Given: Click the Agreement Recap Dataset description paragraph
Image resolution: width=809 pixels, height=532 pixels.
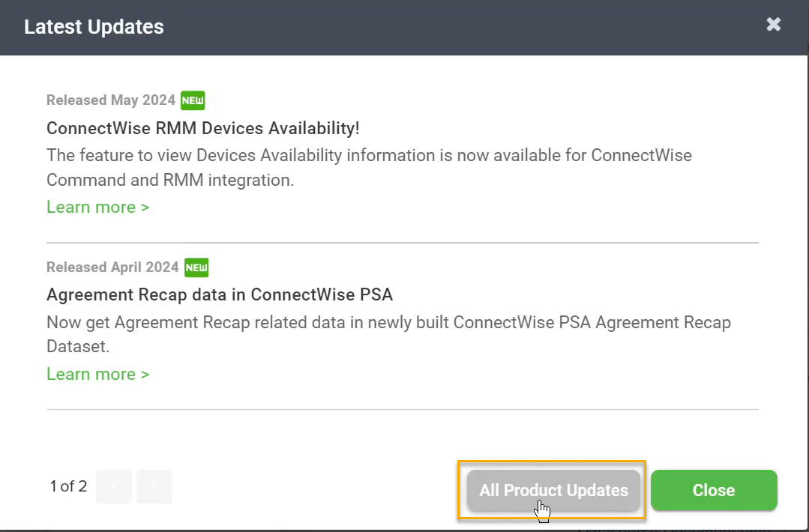Looking at the screenshot, I should [388, 335].
